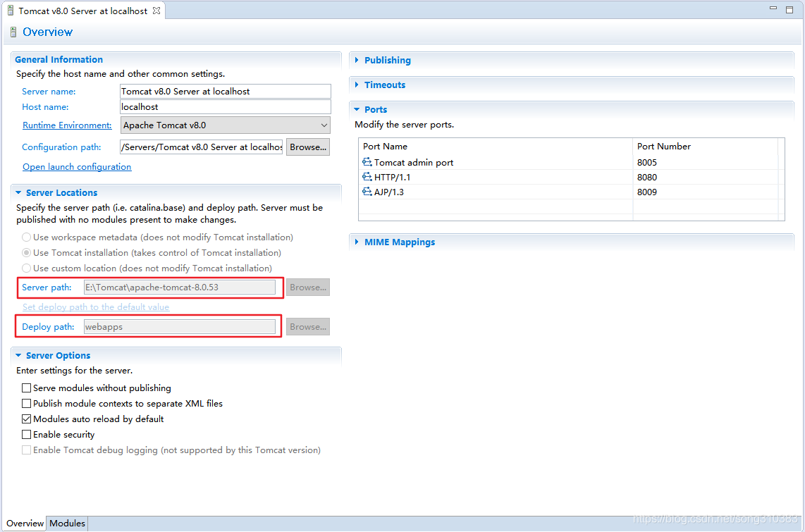Click the Host name input field
Image resolution: width=805 pixels, height=532 pixels.
click(226, 106)
